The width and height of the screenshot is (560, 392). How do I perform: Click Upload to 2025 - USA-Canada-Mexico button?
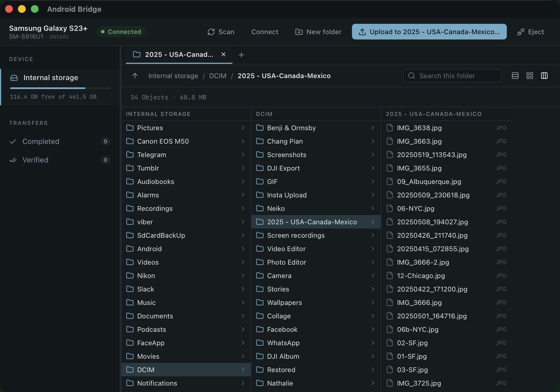click(429, 32)
